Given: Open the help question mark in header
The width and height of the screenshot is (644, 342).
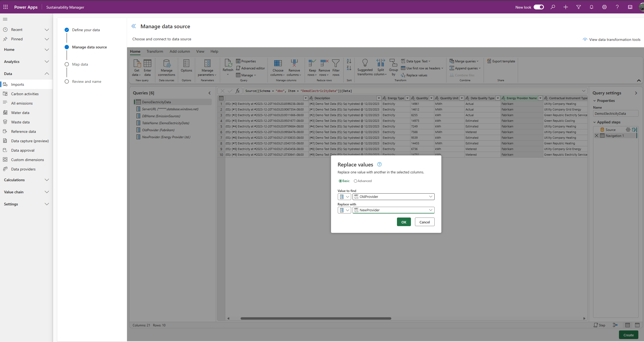Looking at the screenshot, I should tap(617, 7).
